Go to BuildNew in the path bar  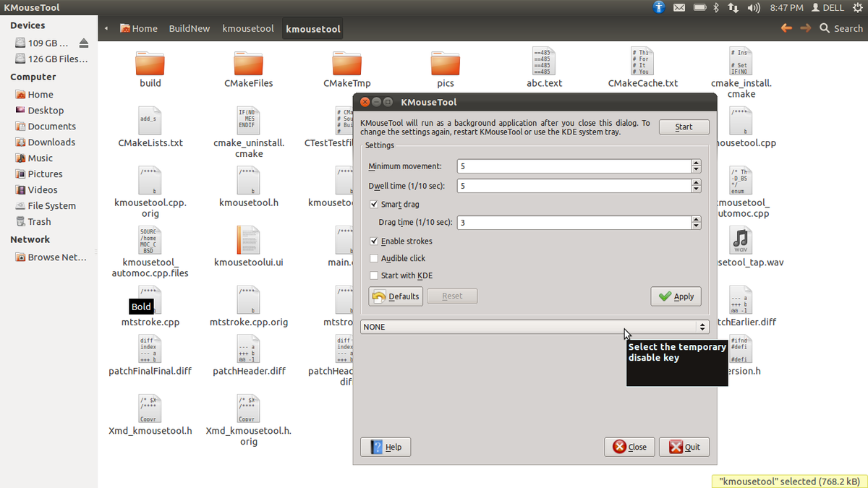point(190,28)
